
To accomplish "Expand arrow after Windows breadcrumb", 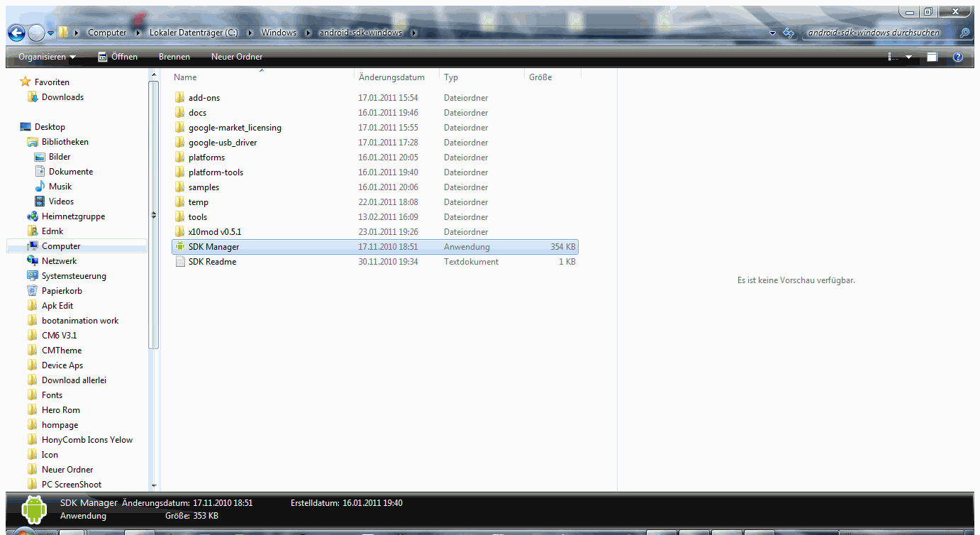I will pyautogui.click(x=308, y=33).
